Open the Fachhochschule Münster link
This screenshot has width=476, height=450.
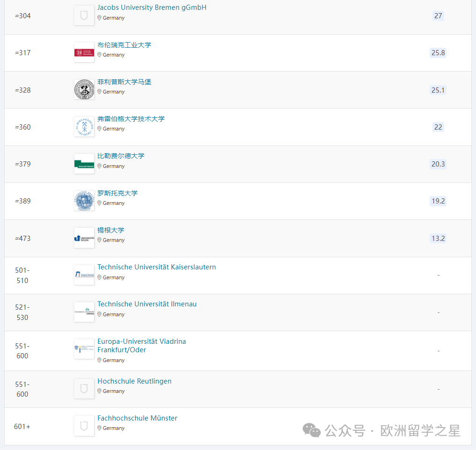pos(137,418)
